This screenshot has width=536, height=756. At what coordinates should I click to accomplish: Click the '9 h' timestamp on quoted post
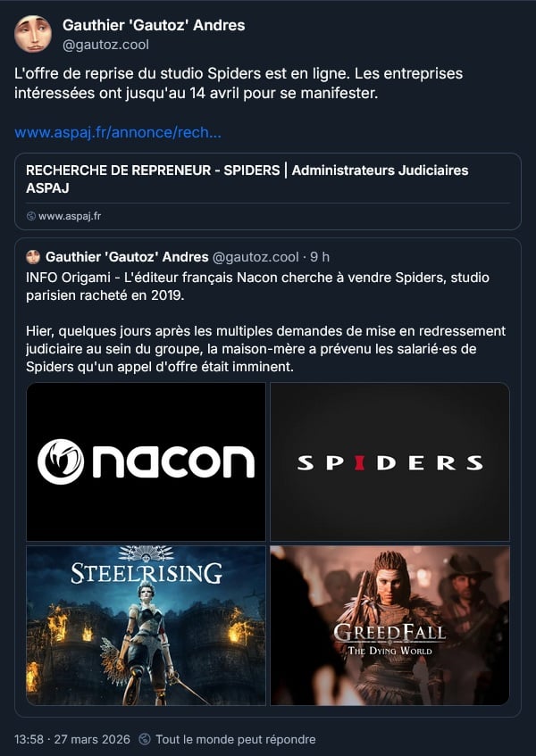tap(320, 257)
